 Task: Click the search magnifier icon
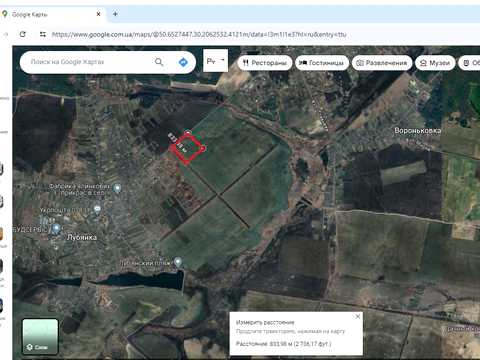159,62
